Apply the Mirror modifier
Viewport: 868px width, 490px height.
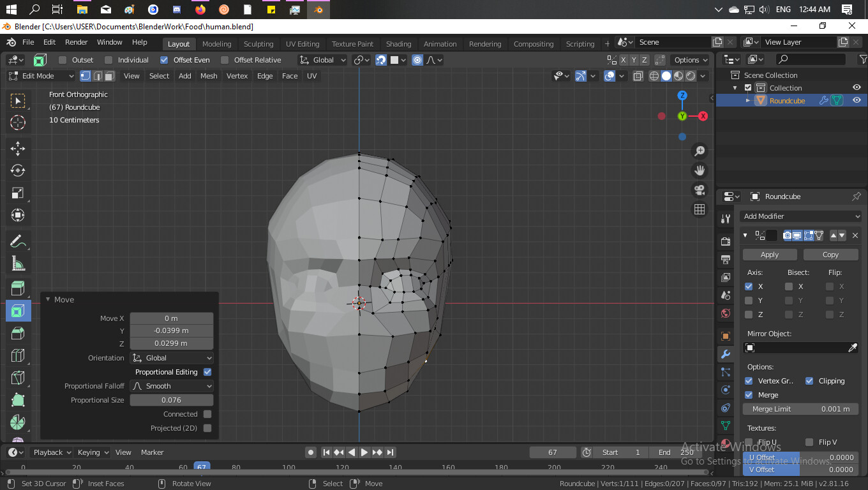pos(770,254)
